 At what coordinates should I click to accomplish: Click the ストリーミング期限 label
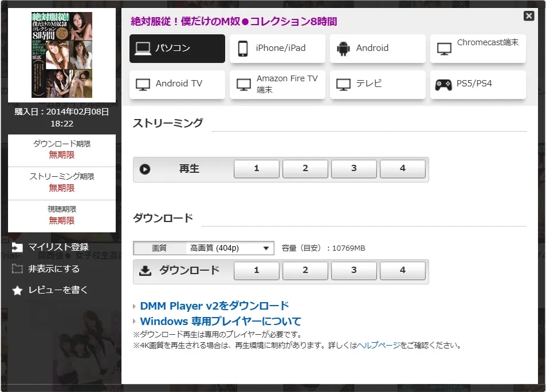tap(62, 176)
